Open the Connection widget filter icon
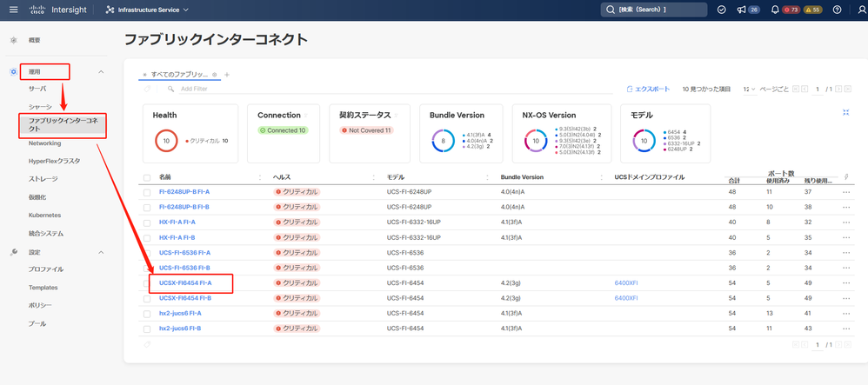Image resolution: width=868 pixels, height=385 pixels. 305,116
